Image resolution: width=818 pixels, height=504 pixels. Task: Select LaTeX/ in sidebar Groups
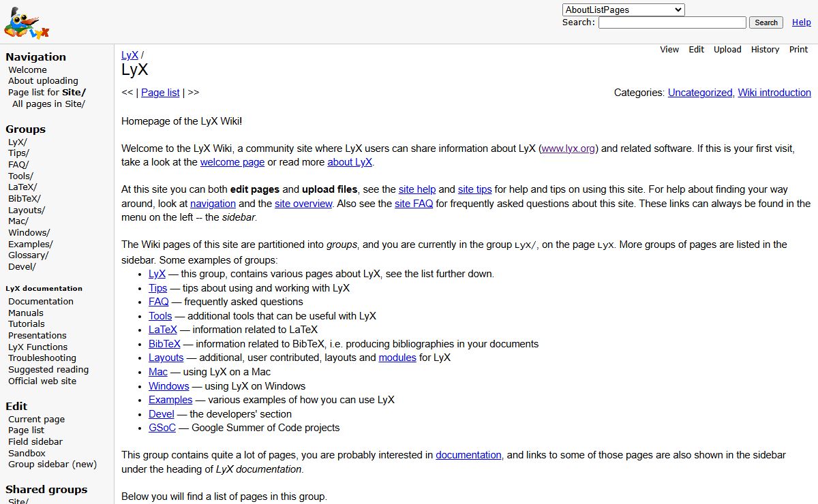(x=22, y=187)
